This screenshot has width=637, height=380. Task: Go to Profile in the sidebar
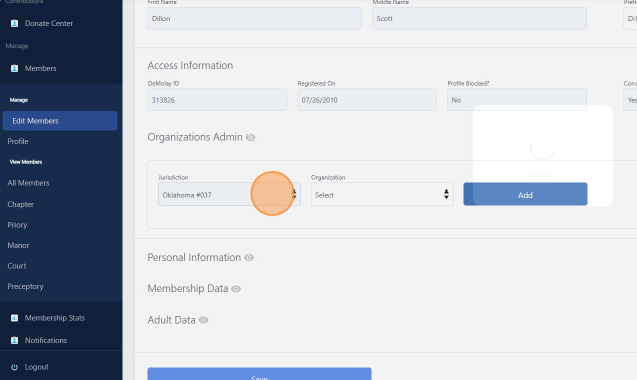tap(18, 141)
